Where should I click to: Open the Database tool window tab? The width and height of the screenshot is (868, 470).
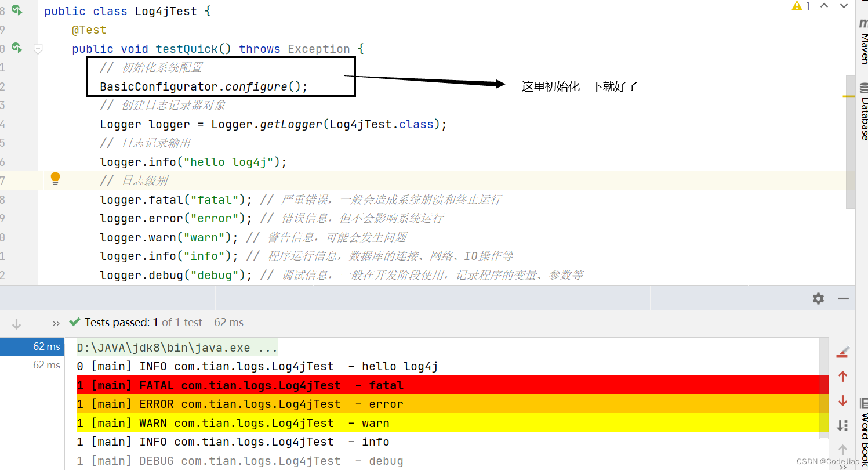863,112
